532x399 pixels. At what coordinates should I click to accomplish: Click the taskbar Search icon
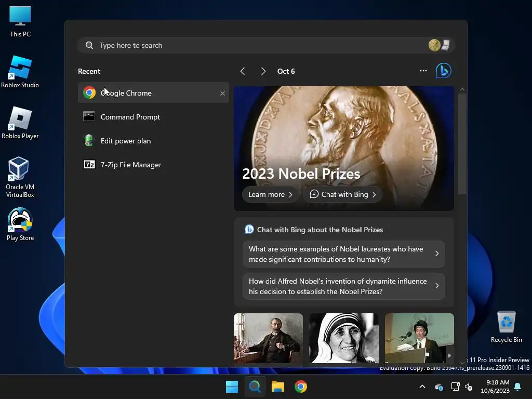click(x=255, y=387)
